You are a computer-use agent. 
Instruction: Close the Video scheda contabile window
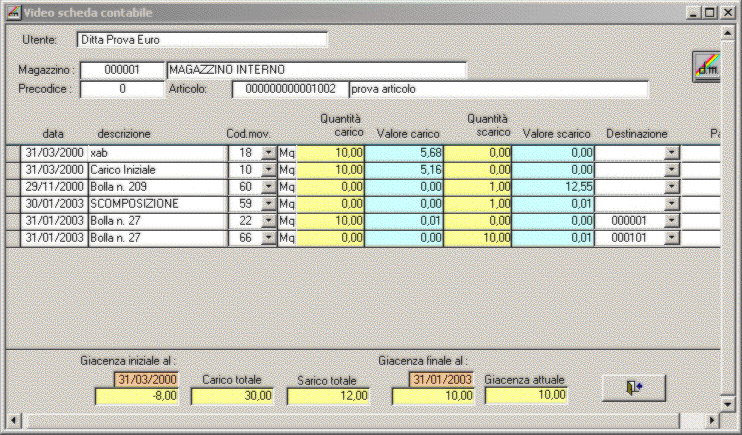pos(728,13)
